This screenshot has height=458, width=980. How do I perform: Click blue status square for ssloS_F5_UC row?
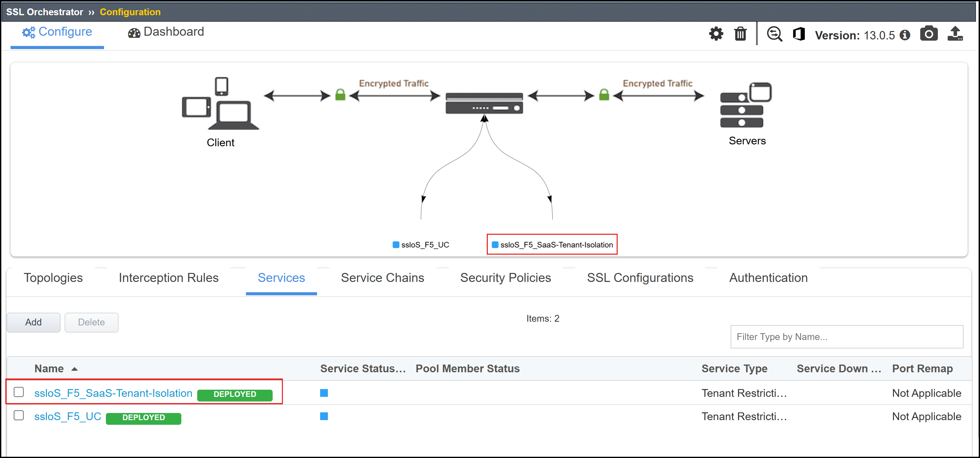click(324, 416)
